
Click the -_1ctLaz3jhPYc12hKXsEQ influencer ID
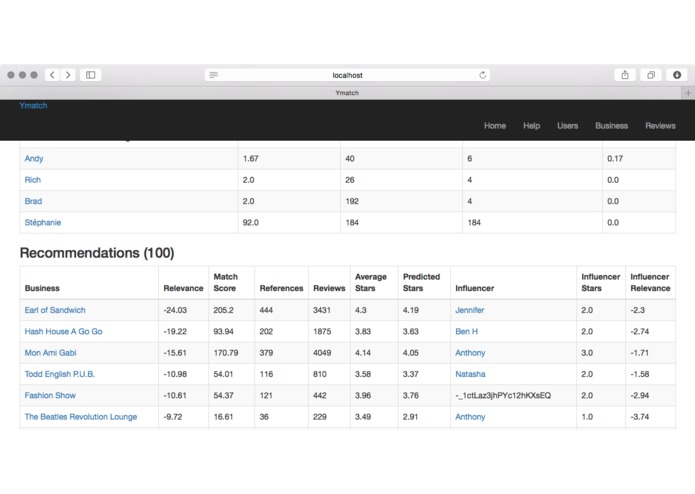click(x=503, y=395)
